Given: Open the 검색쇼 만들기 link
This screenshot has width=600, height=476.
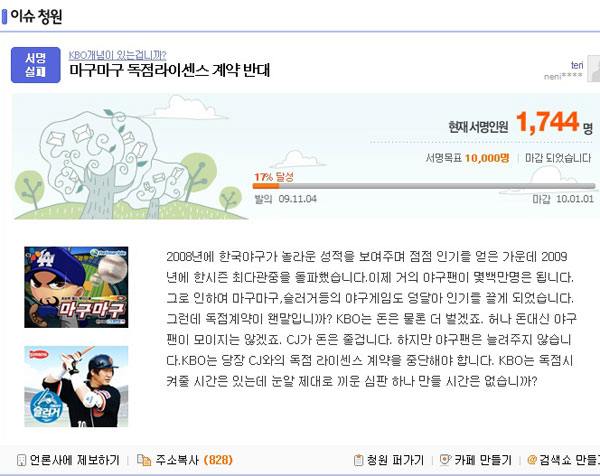Looking at the screenshot, I should point(569,460).
